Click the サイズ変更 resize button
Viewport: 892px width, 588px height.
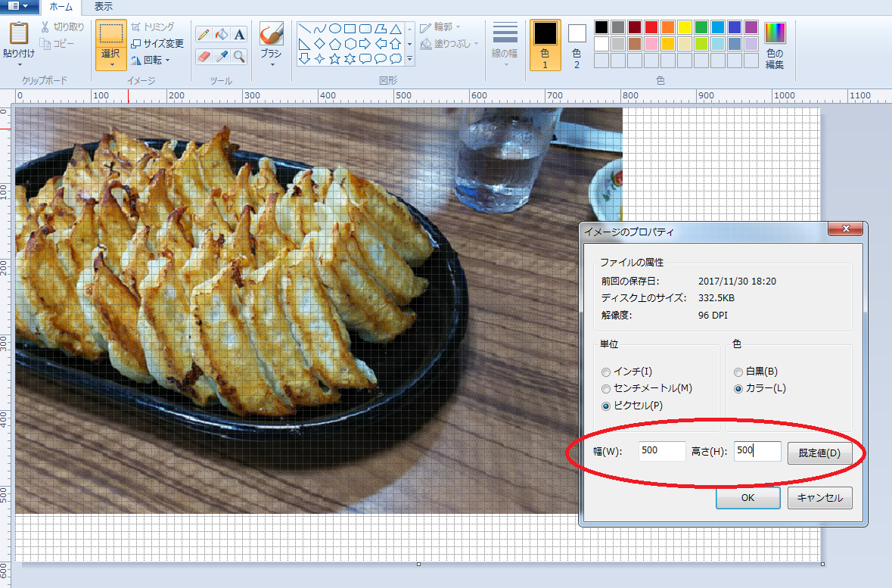pos(157,43)
